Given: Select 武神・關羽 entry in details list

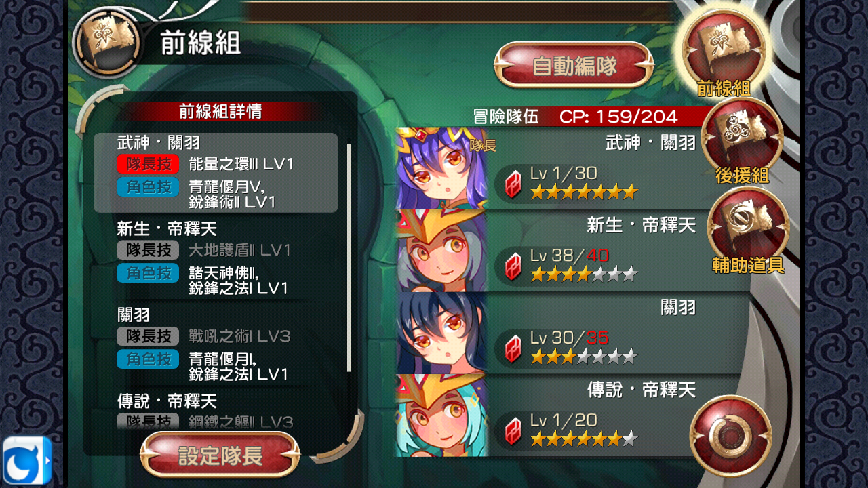Looking at the screenshot, I should [x=216, y=173].
